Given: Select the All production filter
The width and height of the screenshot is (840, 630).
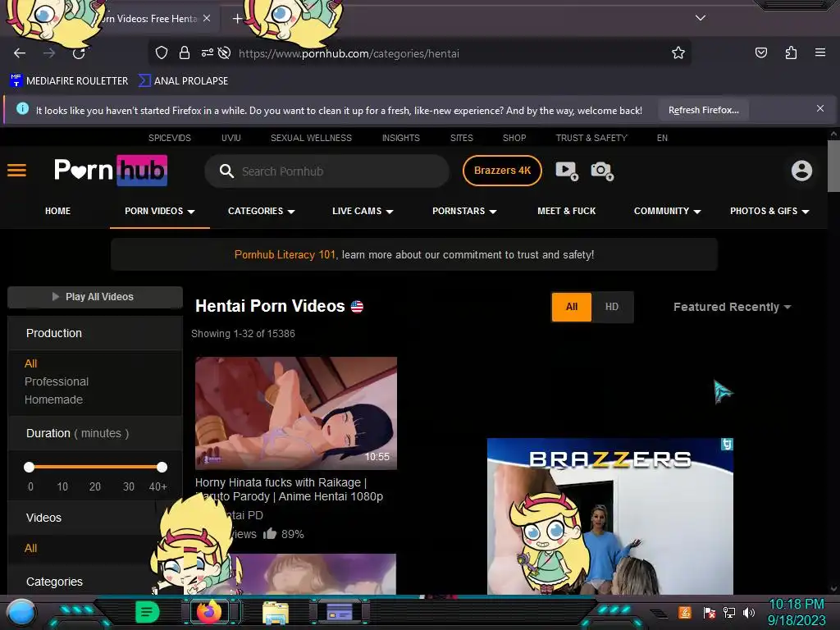Looking at the screenshot, I should [x=30, y=363].
